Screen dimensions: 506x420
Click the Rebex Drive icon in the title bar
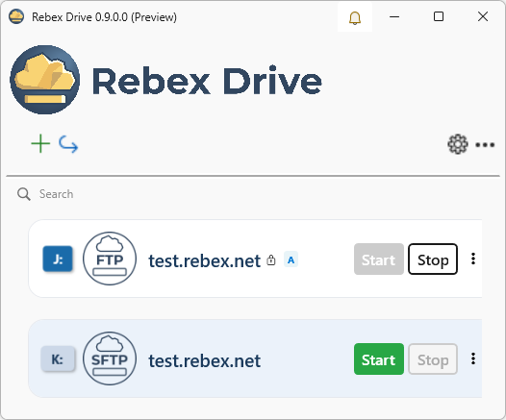16,16
